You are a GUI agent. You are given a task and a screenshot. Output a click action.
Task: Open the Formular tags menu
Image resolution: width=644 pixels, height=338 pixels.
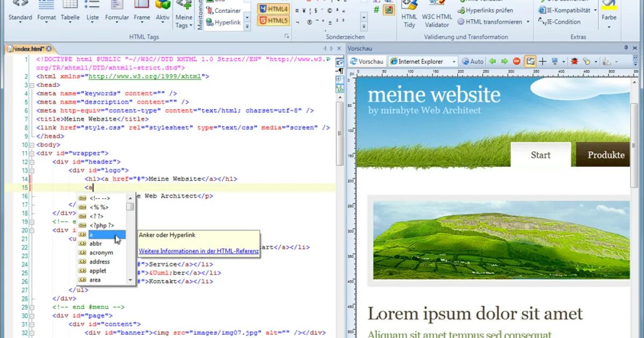click(117, 12)
